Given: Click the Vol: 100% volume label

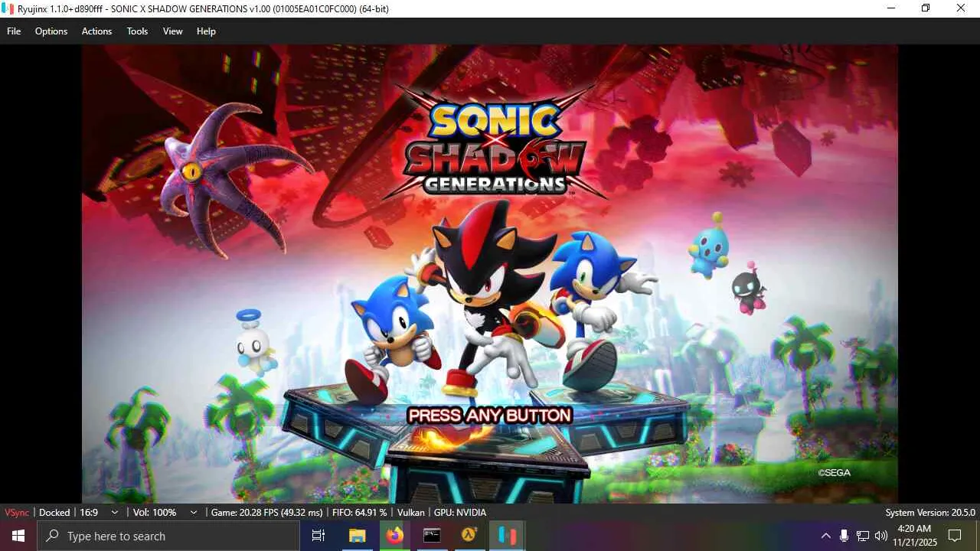Looking at the screenshot, I should (x=155, y=513).
